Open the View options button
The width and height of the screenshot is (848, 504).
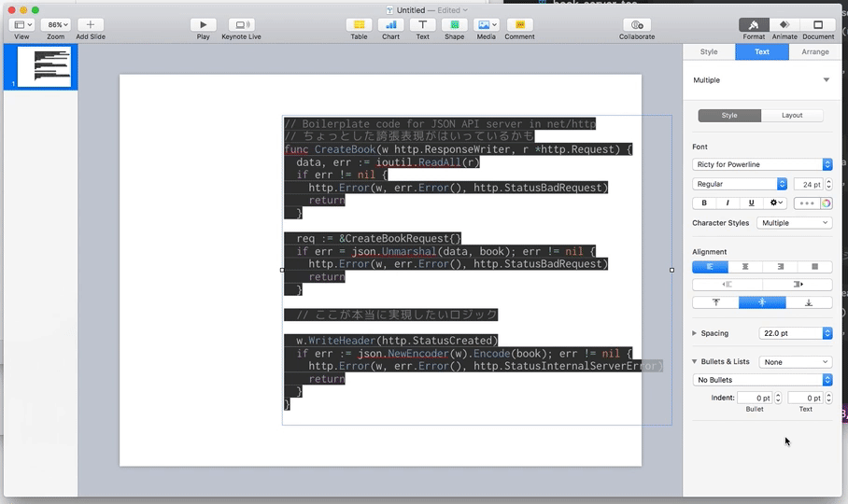pos(22,24)
